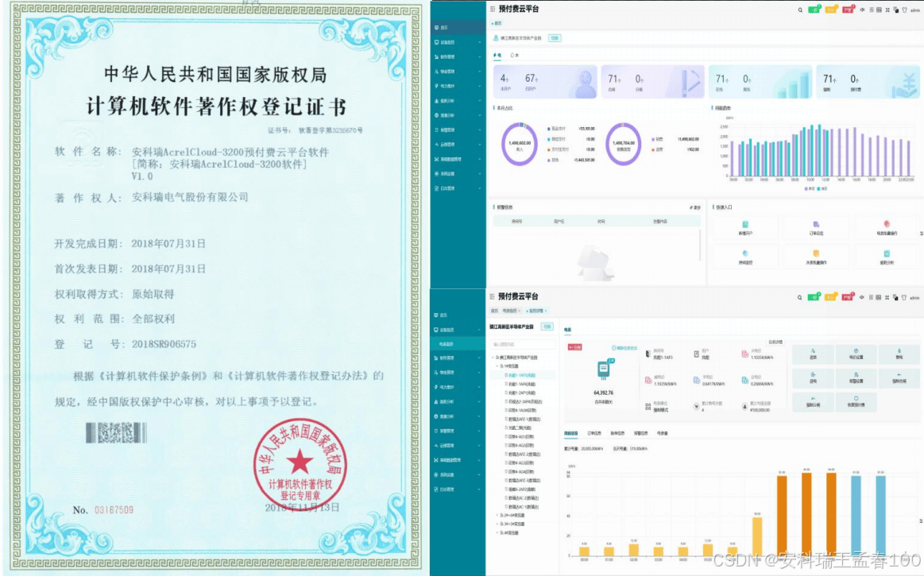This screenshot has width=924, height=576.
Task: Open the 能耗分析 quick entry icon
Action: (887, 253)
